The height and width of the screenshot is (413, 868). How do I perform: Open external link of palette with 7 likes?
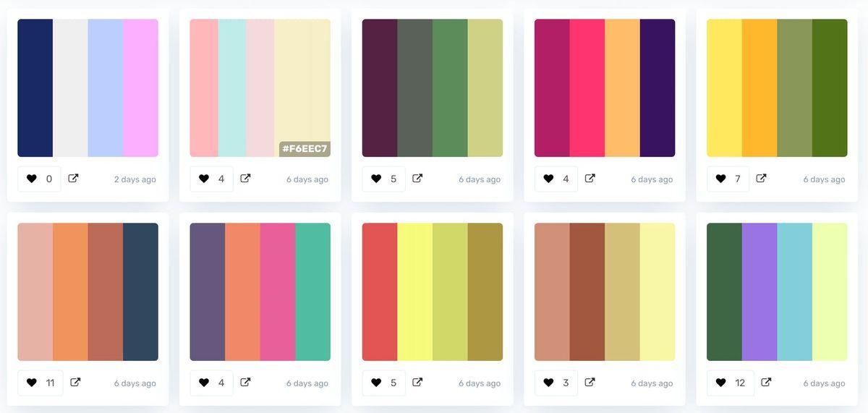pyautogui.click(x=761, y=179)
